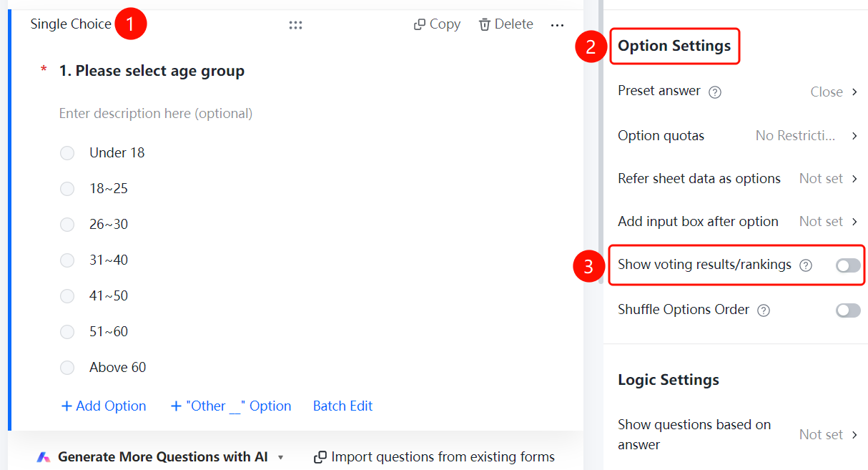This screenshot has height=470, width=868.
Task: Expand Refer sheet data as options chevron
Action: click(854, 179)
